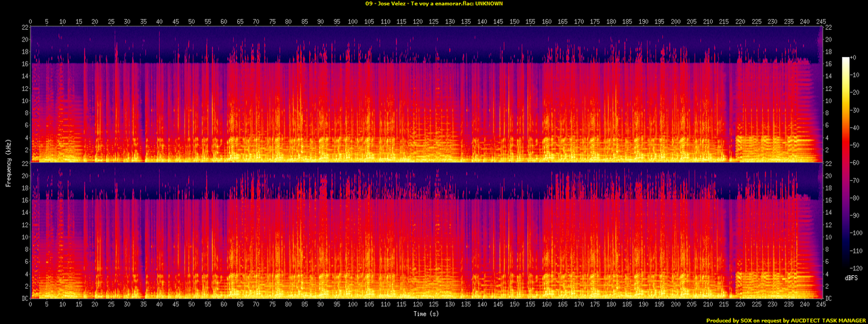Click the '10' tick on the lower channel's right axis
The height and width of the screenshot is (324, 868).
pos(829,237)
